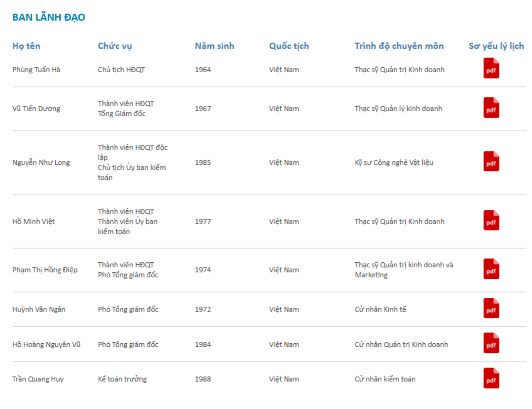Open Hồ Hoàng Nguyên Vũ's PDF résumé
Screen dimensions: 532x409
point(491,343)
